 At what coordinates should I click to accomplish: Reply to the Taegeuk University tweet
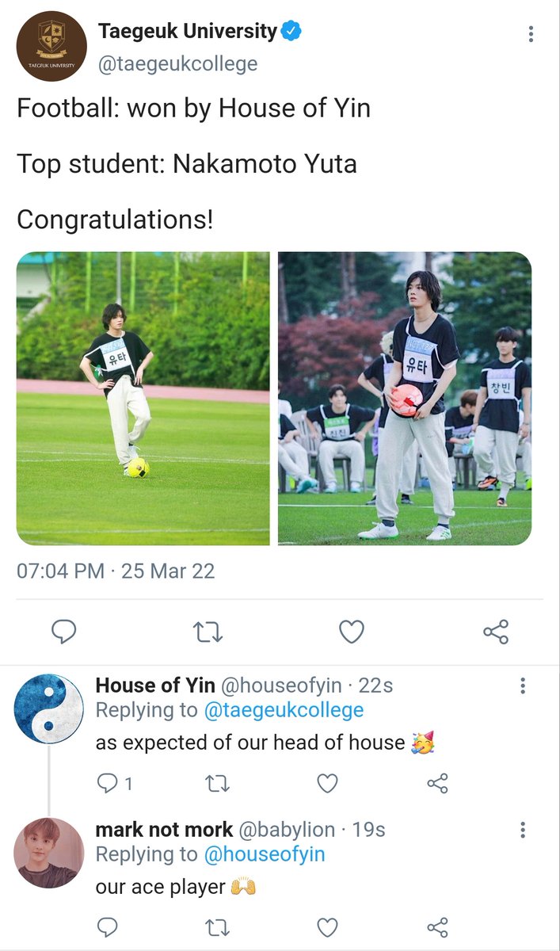pos(63,632)
